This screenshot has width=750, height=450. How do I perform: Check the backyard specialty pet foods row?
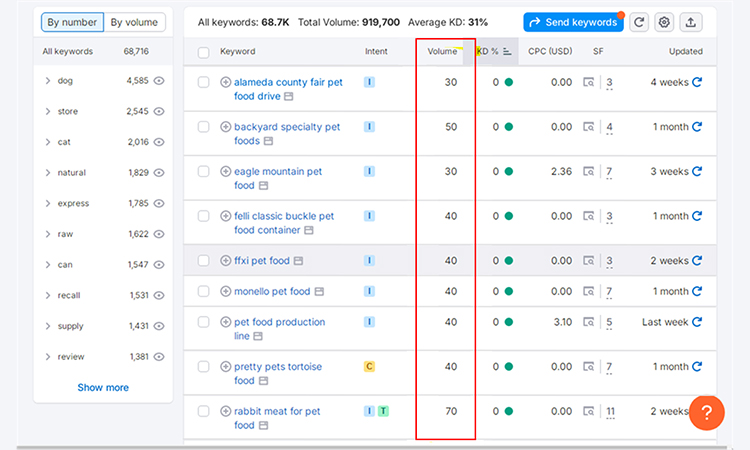(204, 127)
